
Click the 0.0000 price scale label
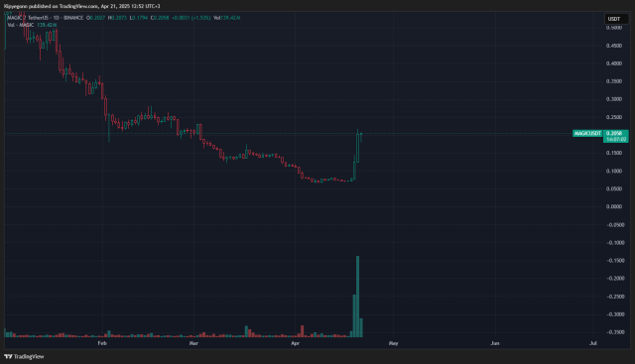coord(614,206)
